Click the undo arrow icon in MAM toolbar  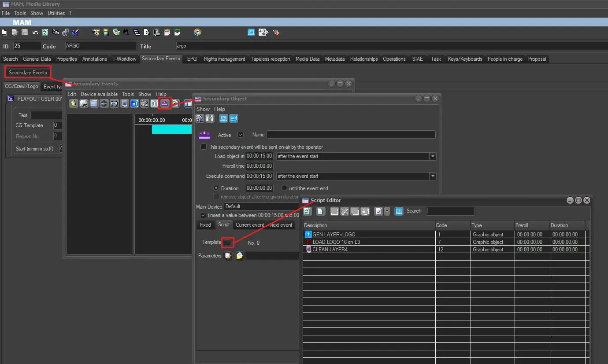pos(35,32)
